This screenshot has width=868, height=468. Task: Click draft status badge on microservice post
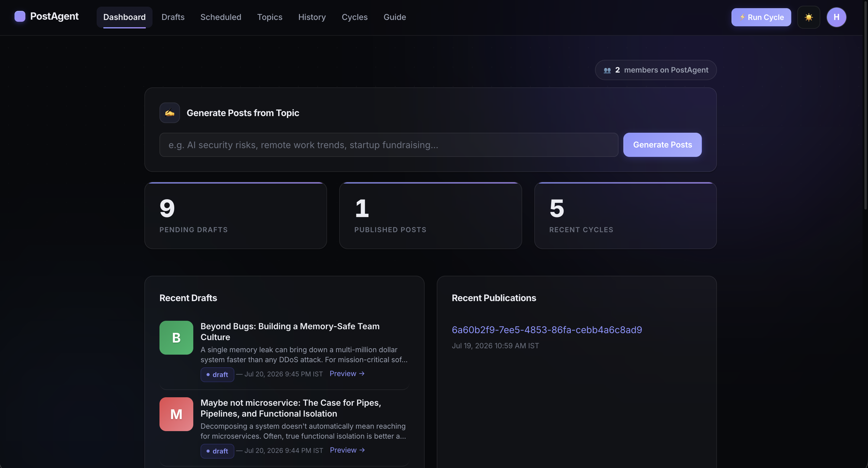(217, 451)
